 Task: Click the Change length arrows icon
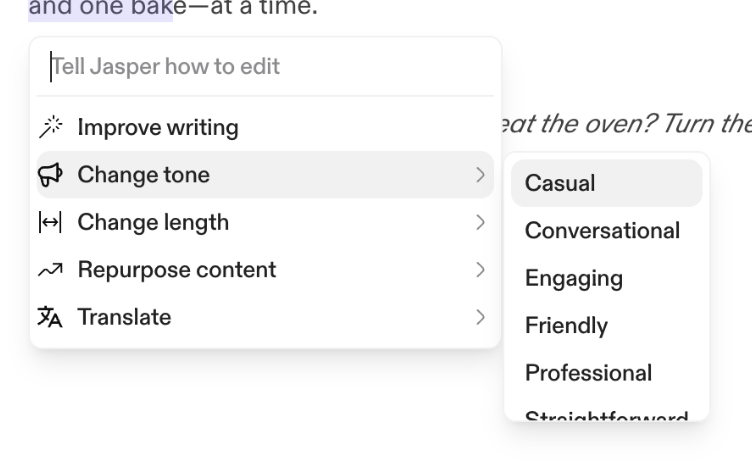50,223
